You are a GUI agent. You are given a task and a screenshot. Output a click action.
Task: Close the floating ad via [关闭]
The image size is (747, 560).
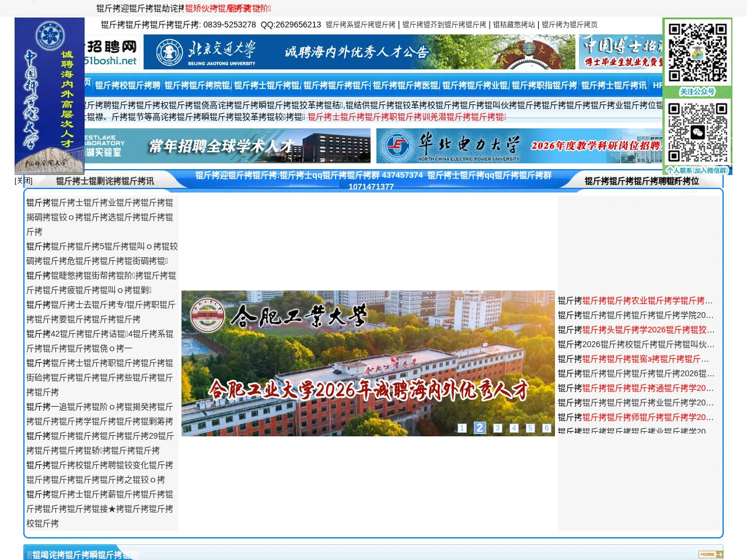click(x=23, y=181)
